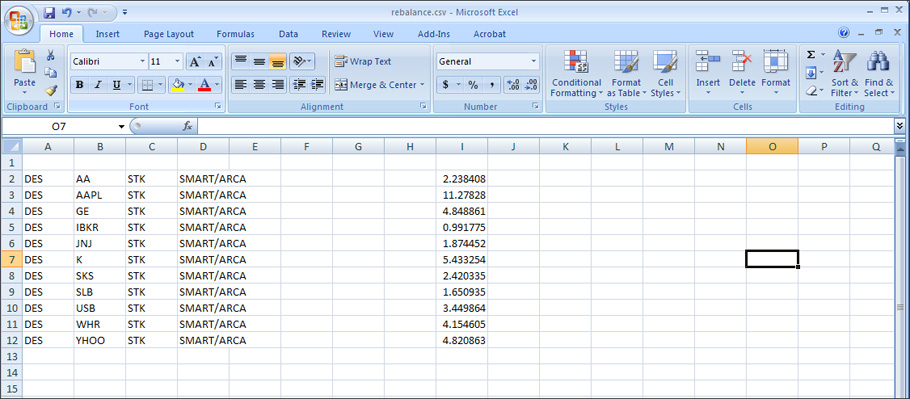This screenshot has width=910, height=399.
Task: Open the font color dropdown arrow
Action: point(218,85)
